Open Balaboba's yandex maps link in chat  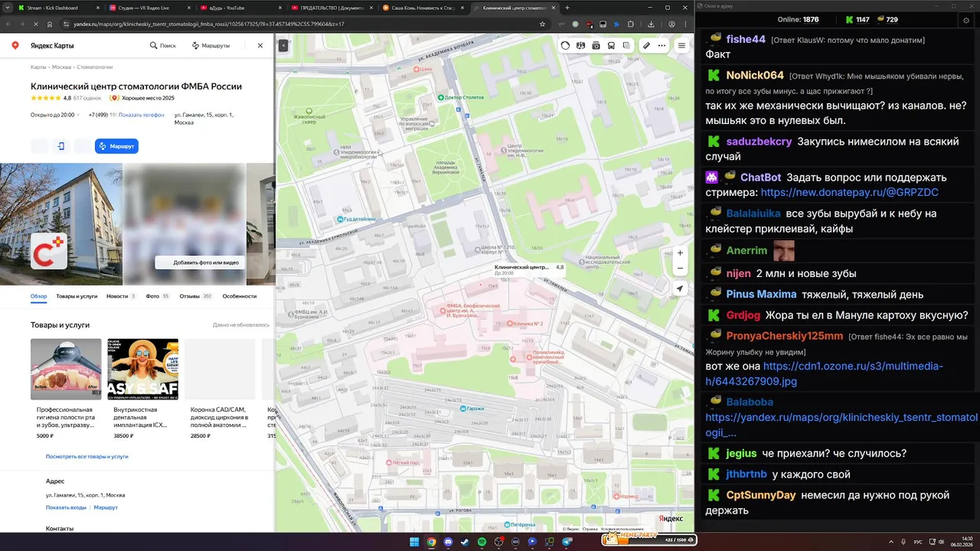click(841, 425)
